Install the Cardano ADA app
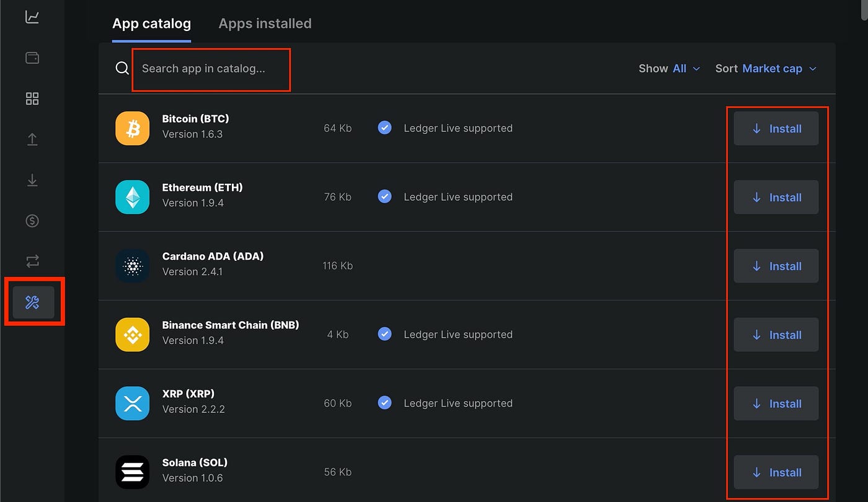868x502 pixels. point(776,266)
